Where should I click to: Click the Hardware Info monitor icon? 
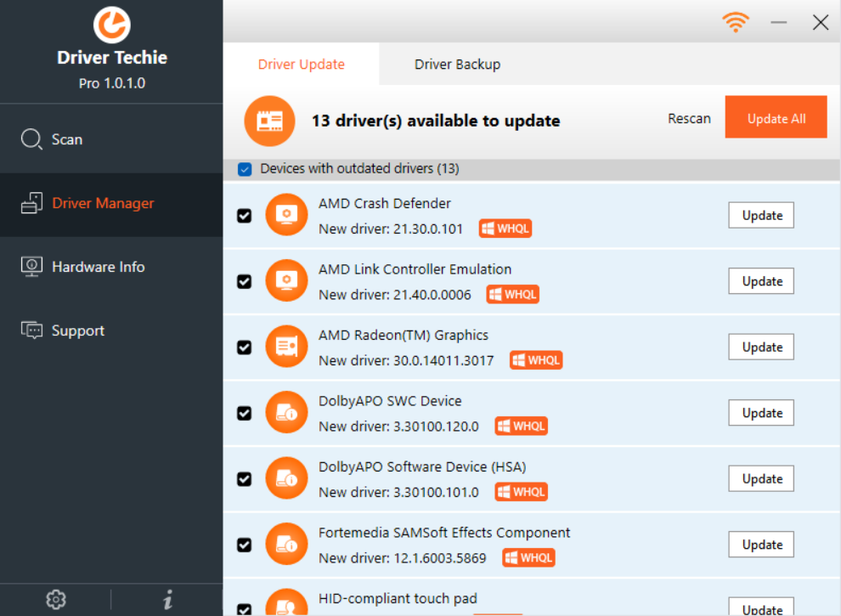click(x=31, y=267)
